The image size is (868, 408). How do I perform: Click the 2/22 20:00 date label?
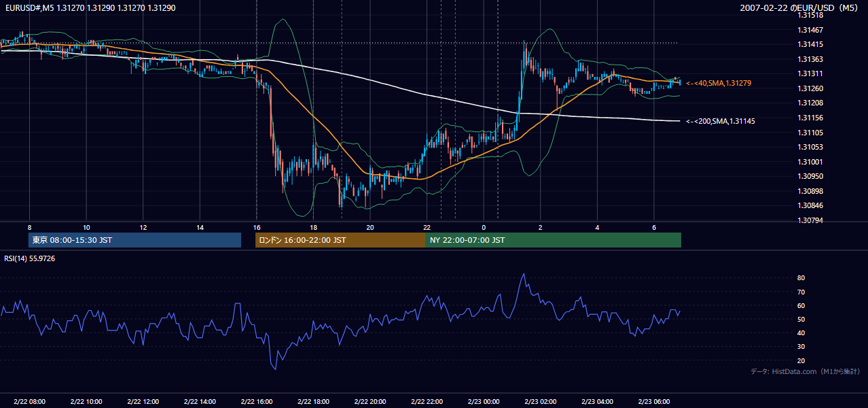point(369,401)
